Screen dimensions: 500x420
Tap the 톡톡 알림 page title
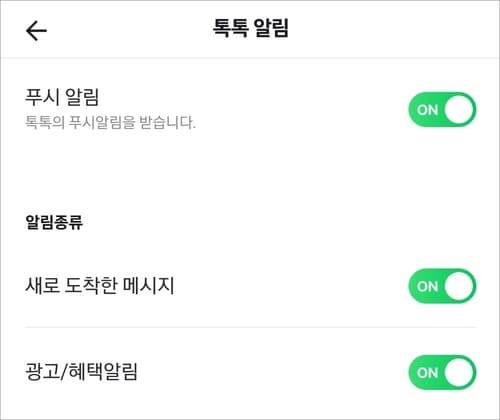[250, 28]
